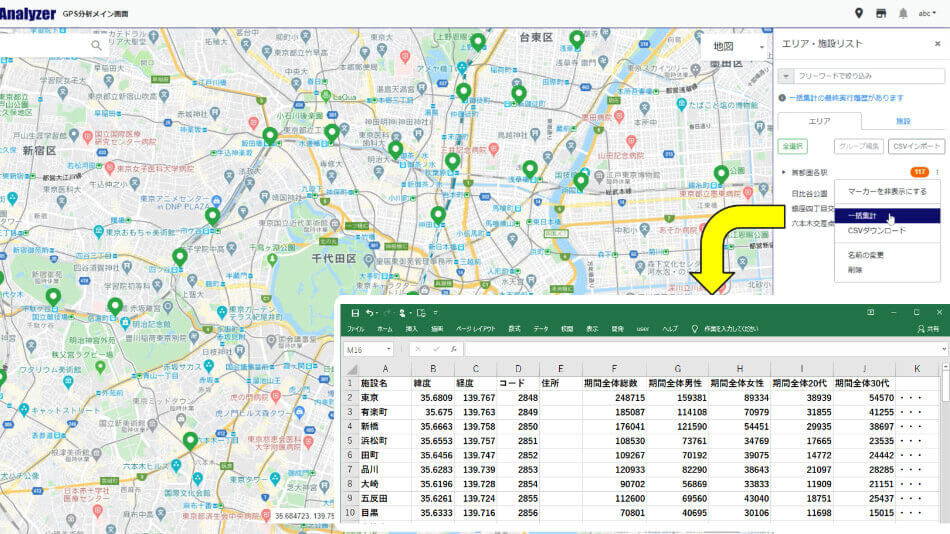The image size is (950, 534).
Task: Click the location pin icon in header
Action: tap(859, 13)
